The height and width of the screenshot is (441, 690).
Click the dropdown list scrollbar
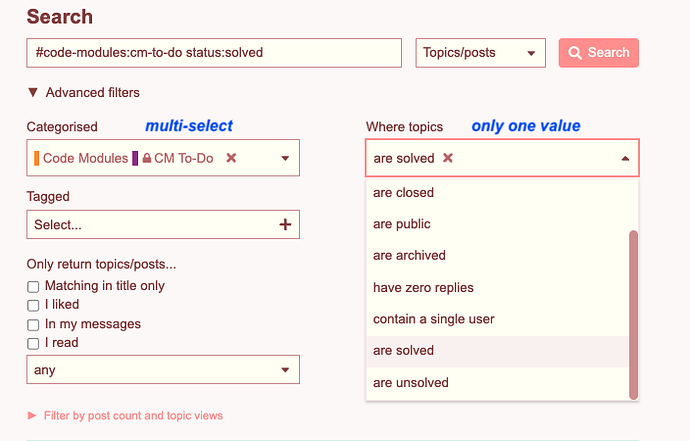point(633,315)
